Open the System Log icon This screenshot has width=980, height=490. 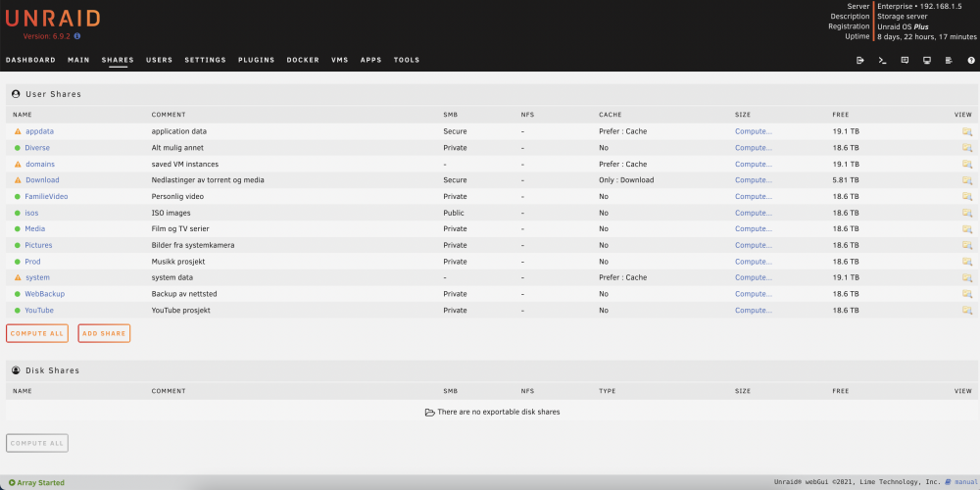coord(949,61)
